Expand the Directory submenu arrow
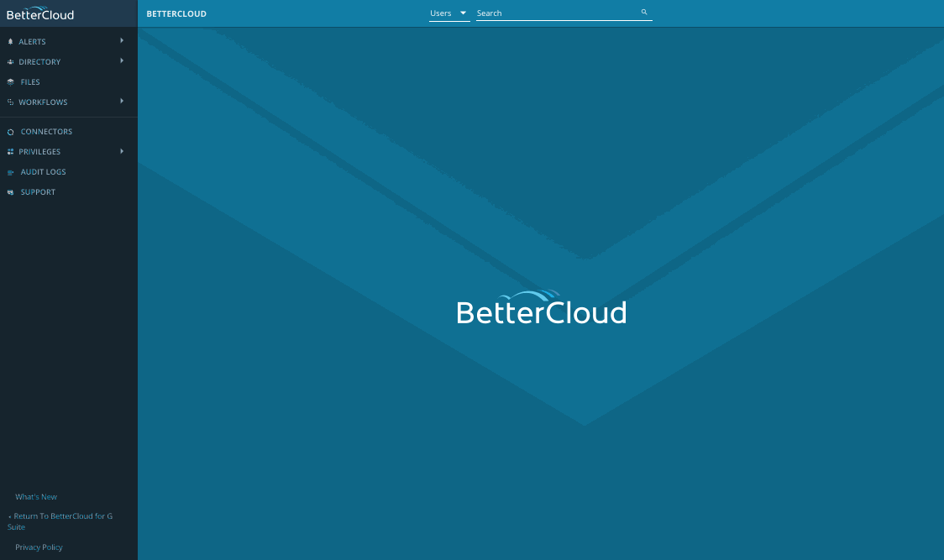Screen dimensions: 944x560 [x=122, y=60]
